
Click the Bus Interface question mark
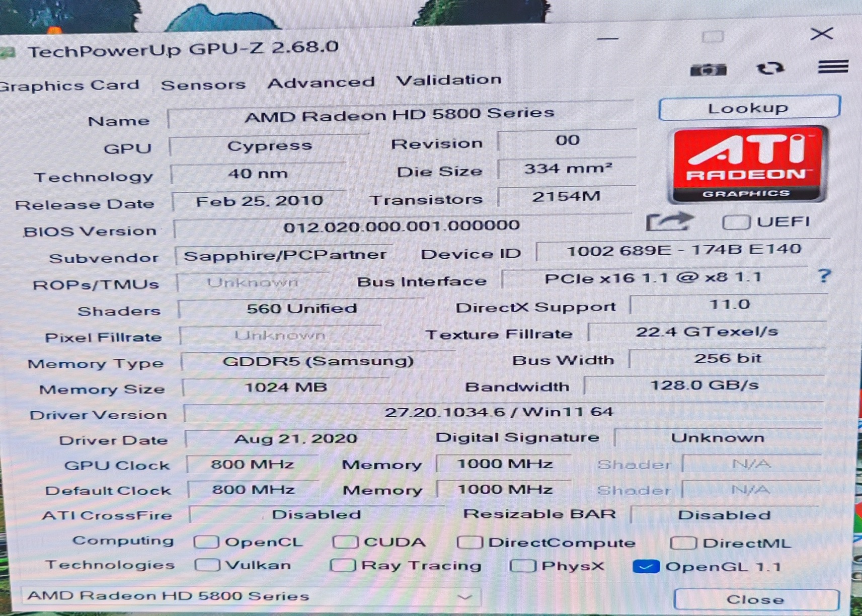[x=824, y=276]
